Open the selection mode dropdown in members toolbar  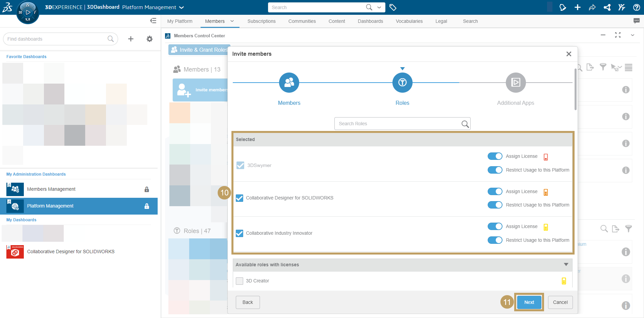point(616,67)
